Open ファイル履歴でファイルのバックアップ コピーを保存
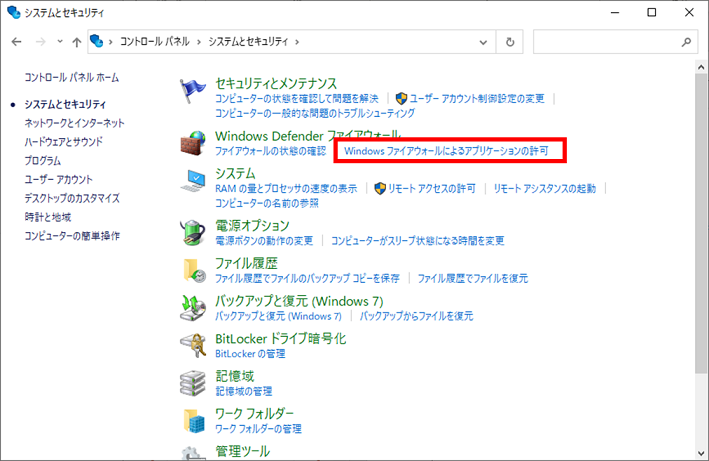This screenshot has height=461, width=709. [307, 278]
